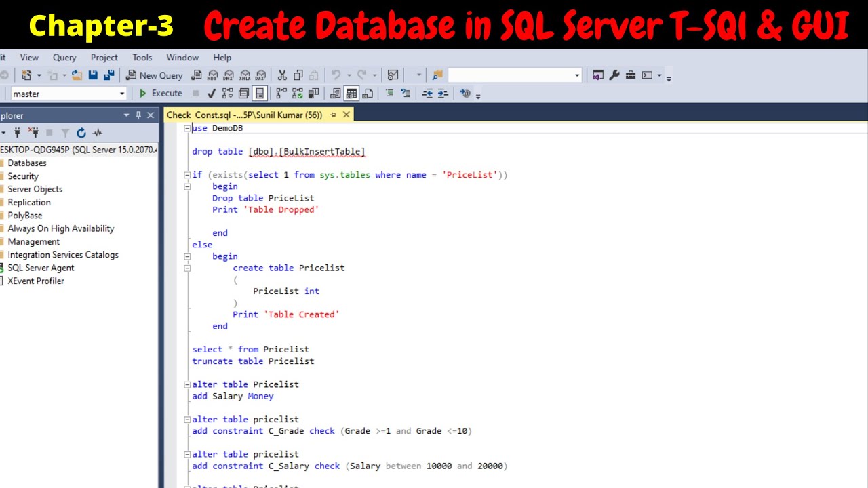Click the Activity Monitor icon

[393, 75]
